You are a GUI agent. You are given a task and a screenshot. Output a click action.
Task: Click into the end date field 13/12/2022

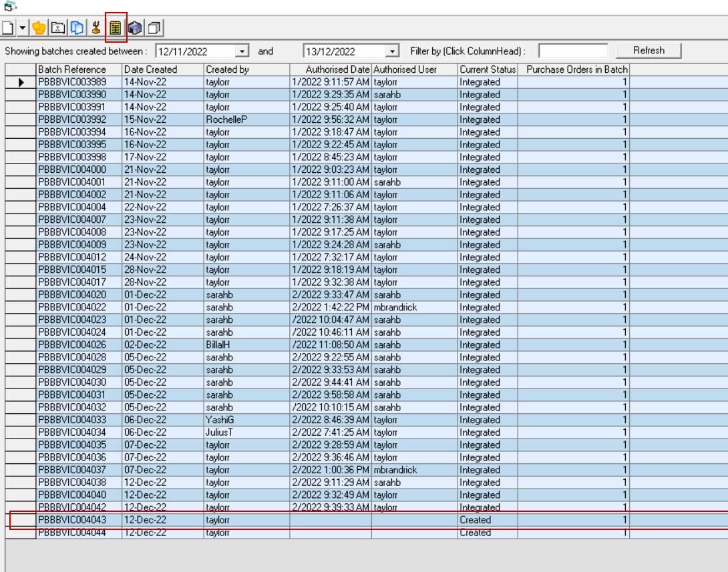point(345,51)
